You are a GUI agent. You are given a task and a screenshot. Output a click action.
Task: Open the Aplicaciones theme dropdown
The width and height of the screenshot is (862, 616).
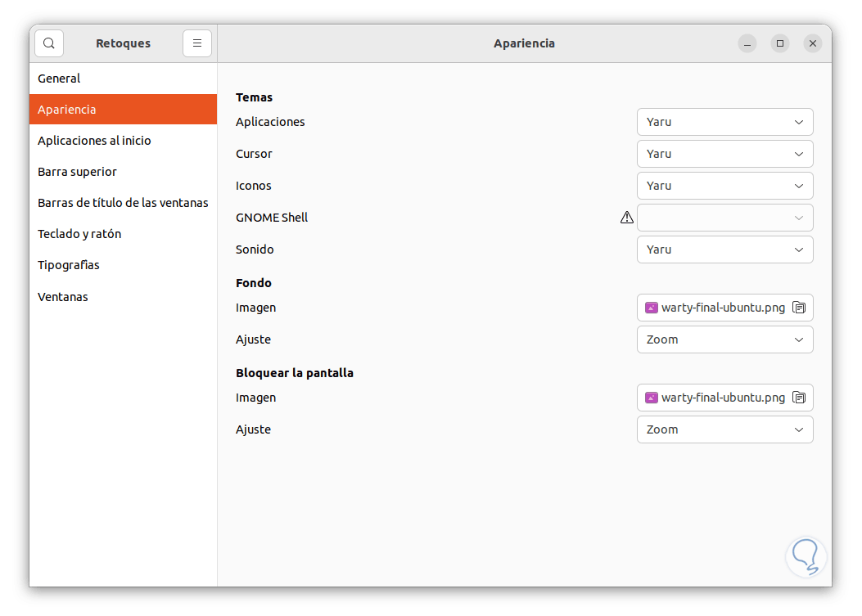pos(724,122)
